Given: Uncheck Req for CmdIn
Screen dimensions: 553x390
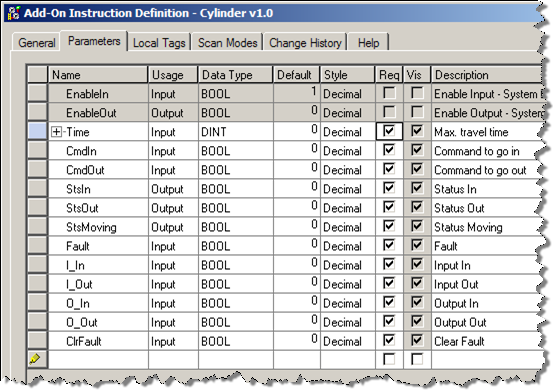Looking at the screenshot, I should point(389,150).
